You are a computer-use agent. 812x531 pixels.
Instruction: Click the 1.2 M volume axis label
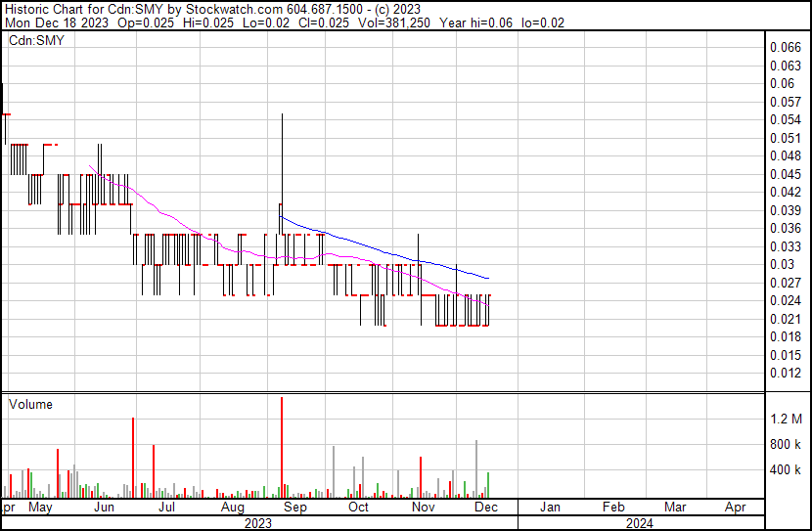point(786,419)
